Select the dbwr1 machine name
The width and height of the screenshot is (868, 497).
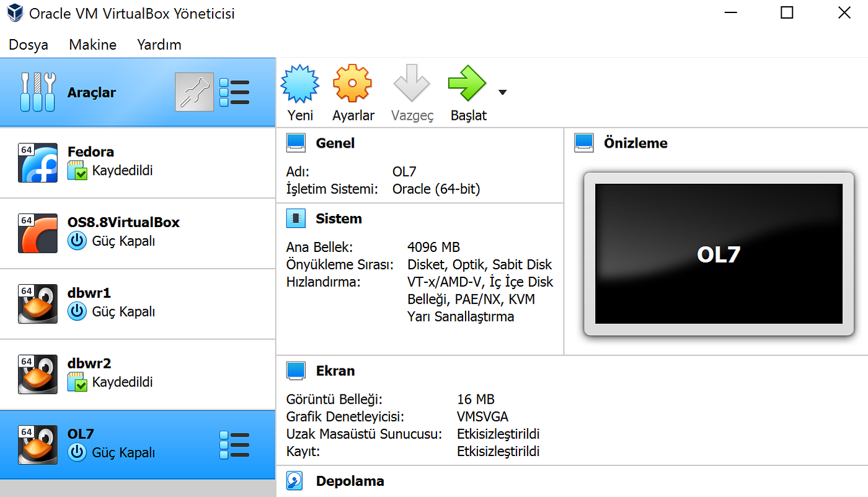(89, 293)
